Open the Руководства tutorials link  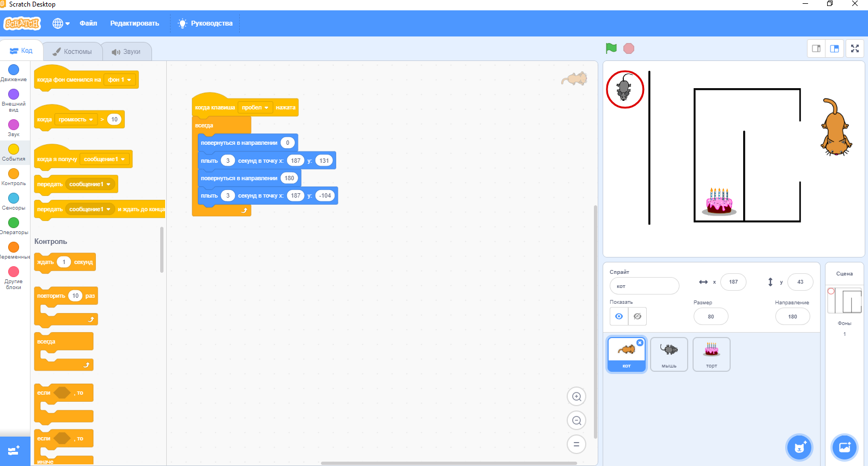point(205,23)
